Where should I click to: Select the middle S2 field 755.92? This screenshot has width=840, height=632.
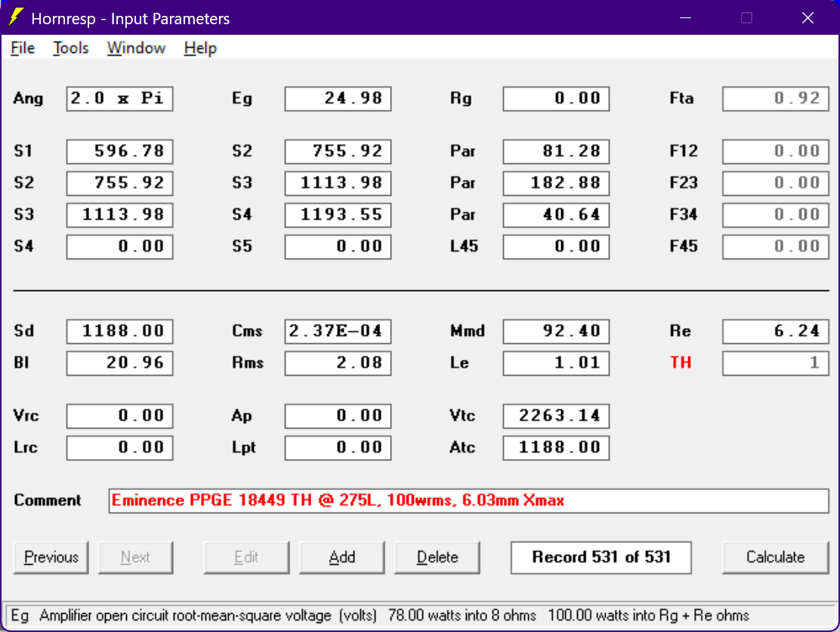pos(338,152)
